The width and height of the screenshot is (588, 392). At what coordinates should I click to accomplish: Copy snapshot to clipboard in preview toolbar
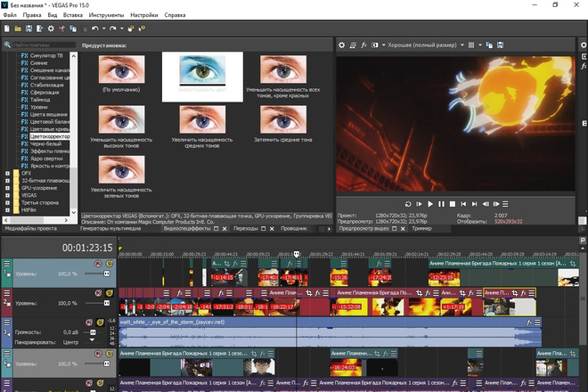pyautogui.click(x=489, y=45)
